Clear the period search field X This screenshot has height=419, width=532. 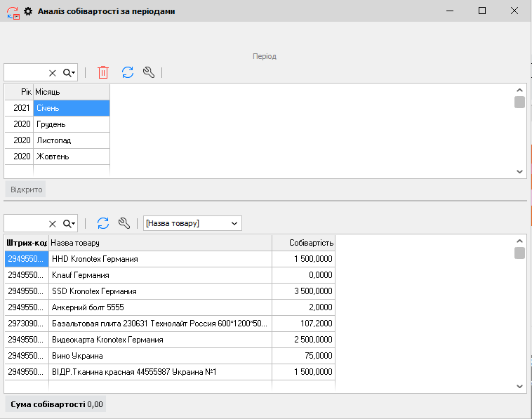tap(53, 73)
